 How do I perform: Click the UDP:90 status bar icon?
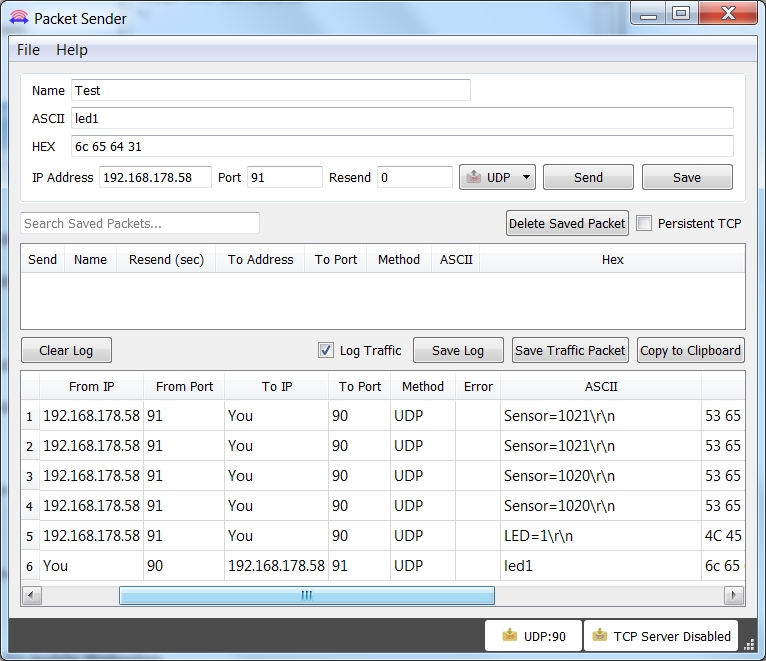[510, 635]
